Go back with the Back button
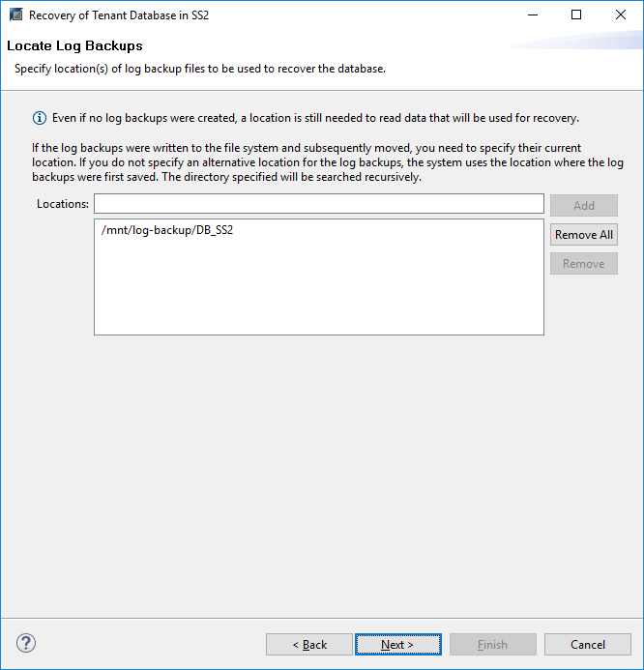The height and width of the screenshot is (670, 644). tap(309, 645)
